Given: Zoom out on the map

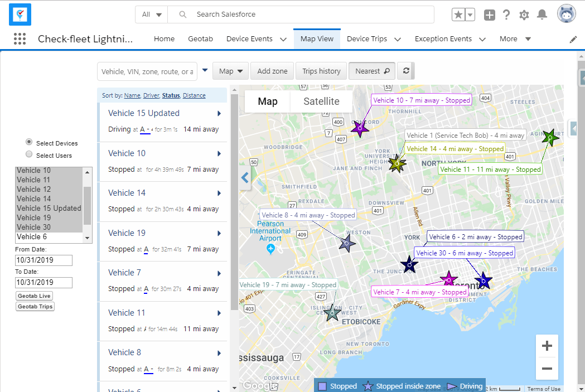Looking at the screenshot, I should click(547, 369).
